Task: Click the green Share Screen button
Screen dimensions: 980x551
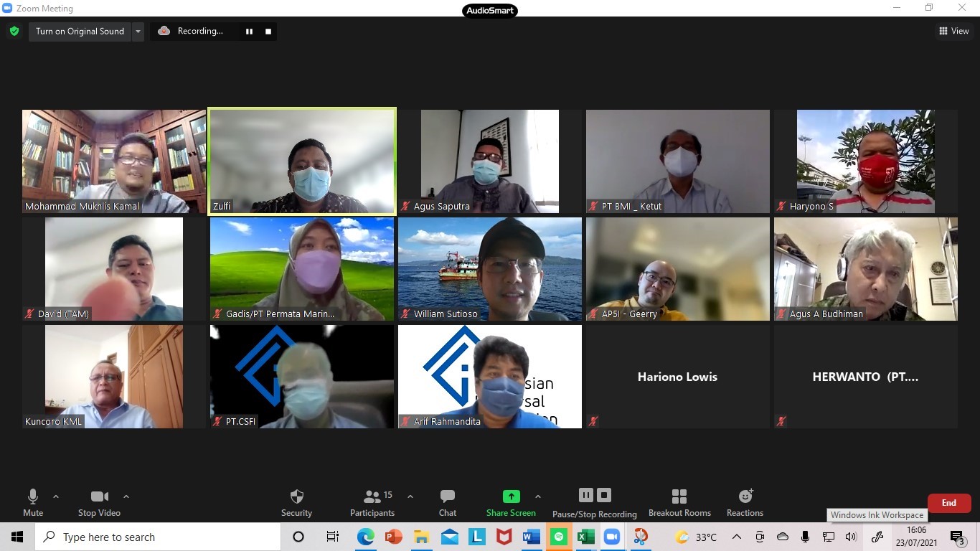Action: [x=511, y=503]
